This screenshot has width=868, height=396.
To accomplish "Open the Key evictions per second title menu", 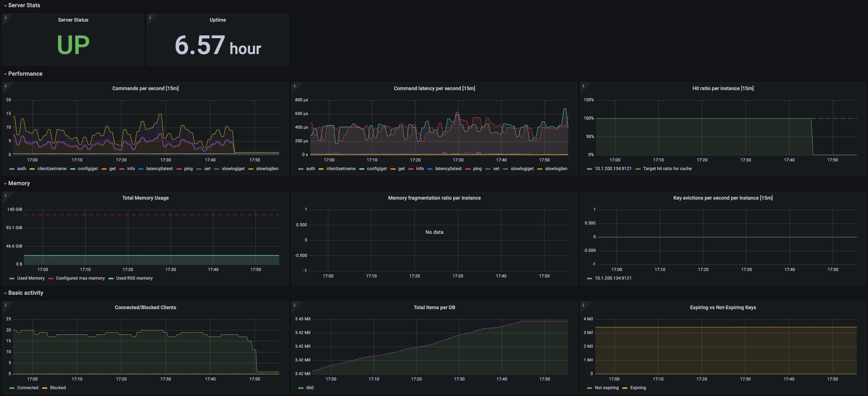I will point(723,198).
